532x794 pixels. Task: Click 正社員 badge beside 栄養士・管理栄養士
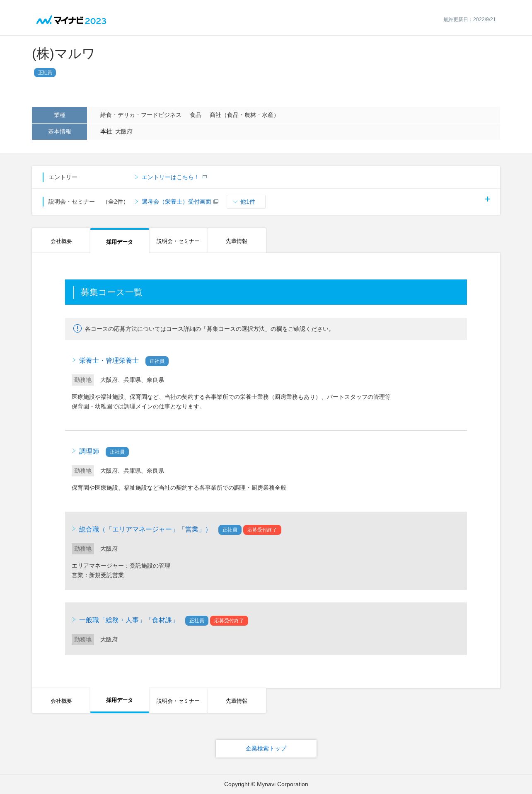pyautogui.click(x=157, y=361)
